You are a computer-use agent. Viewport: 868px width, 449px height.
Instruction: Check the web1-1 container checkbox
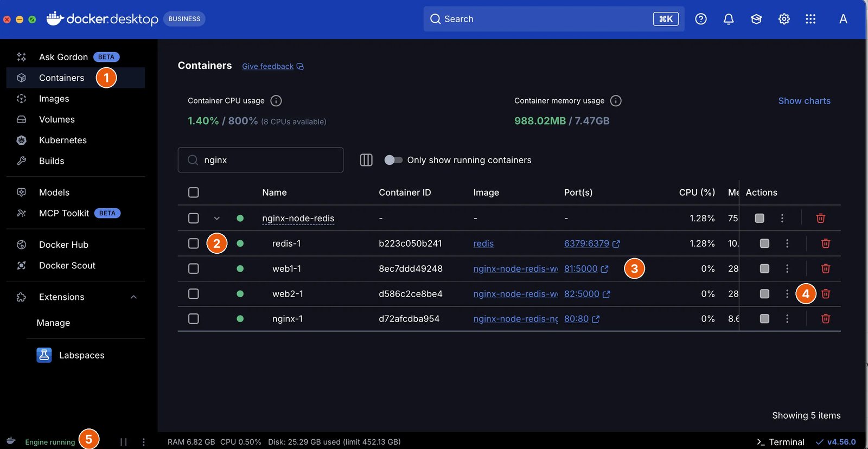click(x=194, y=268)
